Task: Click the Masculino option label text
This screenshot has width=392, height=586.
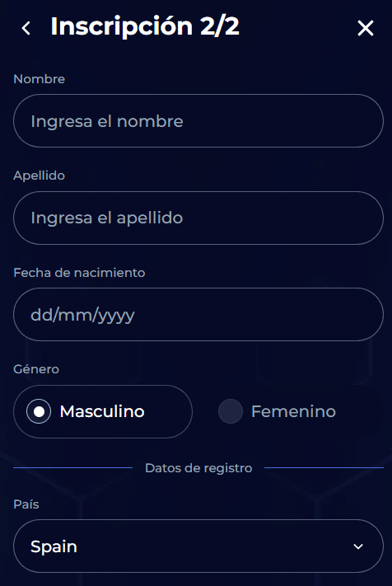Action: pyautogui.click(x=102, y=411)
